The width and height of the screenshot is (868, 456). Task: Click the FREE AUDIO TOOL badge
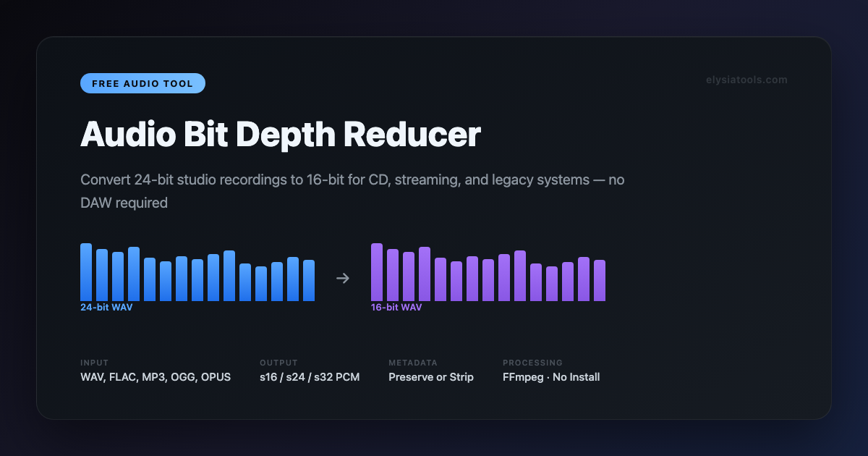142,83
